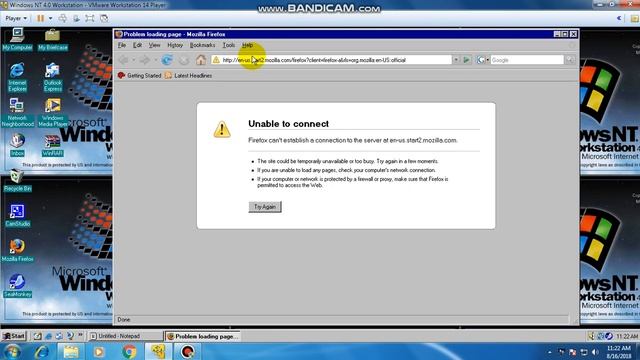Click the Windows 7 Start orb
The height and width of the screenshot is (360, 640).
tap(12, 351)
